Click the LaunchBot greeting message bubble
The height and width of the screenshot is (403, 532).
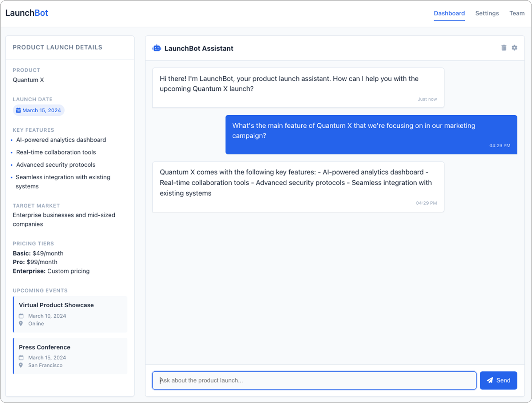coord(298,88)
